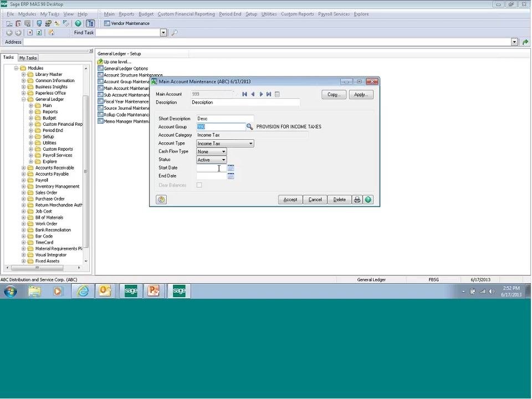Open the Utilities menu
Viewport: 532px width, 399px height.
[269, 14]
